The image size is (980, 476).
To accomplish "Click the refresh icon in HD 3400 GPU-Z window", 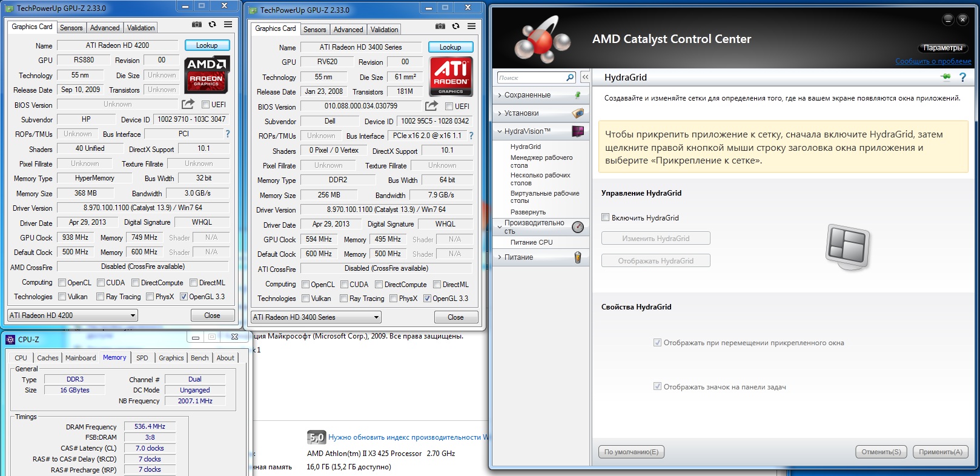I will 455,27.
